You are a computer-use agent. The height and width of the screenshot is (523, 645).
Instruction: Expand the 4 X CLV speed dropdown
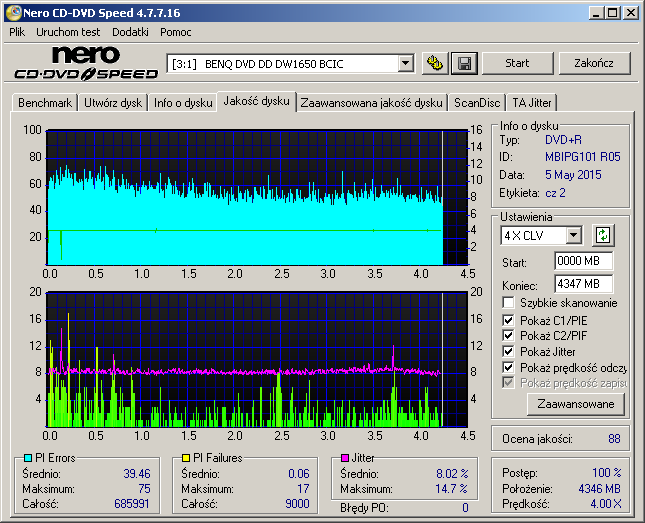pyautogui.click(x=573, y=236)
